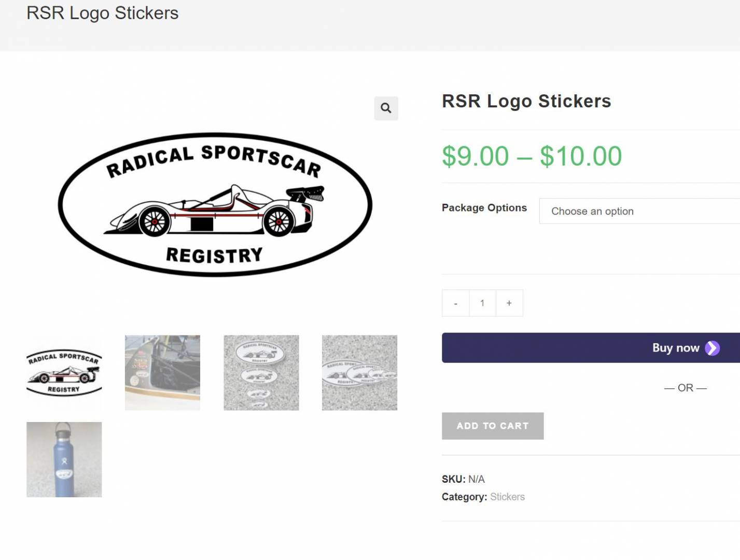This screenshot has width=740, height=560.
Task: Open the Package Options dropdown
Action: click(639, 211)
